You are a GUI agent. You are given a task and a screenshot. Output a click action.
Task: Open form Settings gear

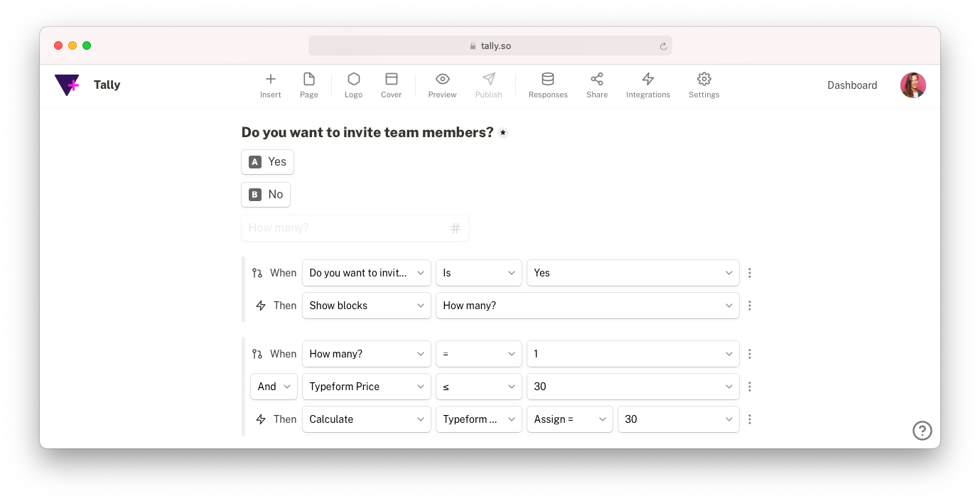[x=704, y=85]
